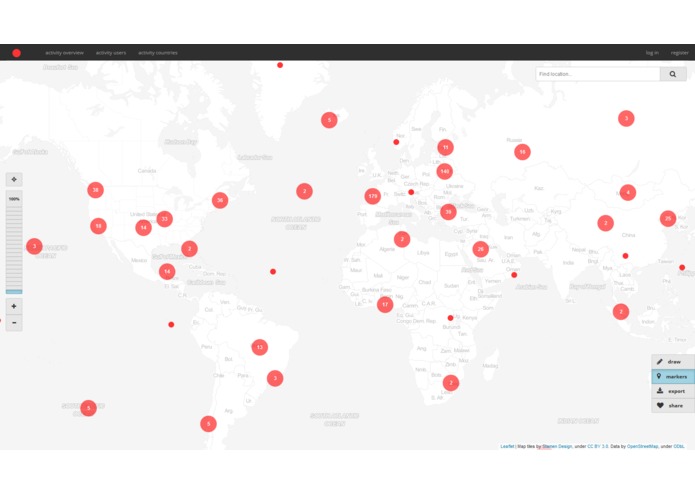Click the locate/pan crosshair control
The width and height of the screenshot is (695, 494).
click(14, 179)
